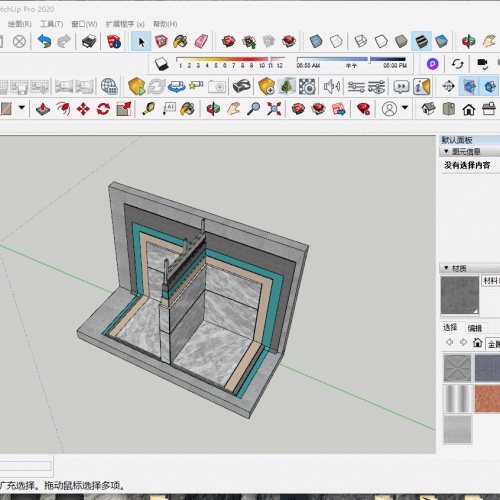This screenshot has width=500, height=500.
Task: Adjust the shadow month slider
Action: click(x=230, y=59)
